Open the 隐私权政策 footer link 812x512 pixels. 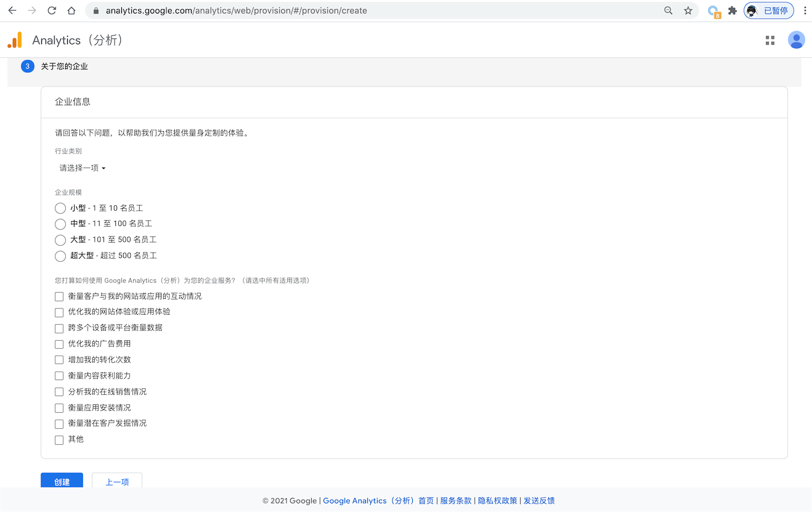coord(497,501)
